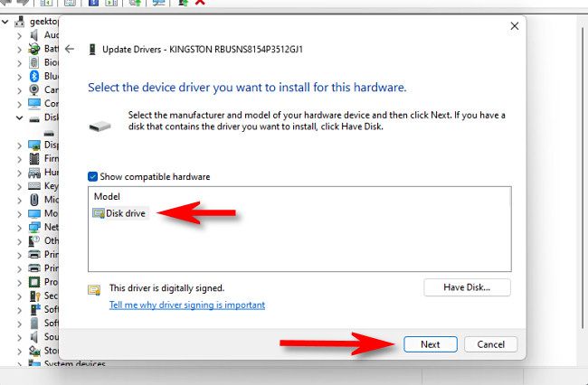The width and height of the screenshot is (588, 385).
Task: Close the Update Drivers dialog
Action: (x=515, y=26)
